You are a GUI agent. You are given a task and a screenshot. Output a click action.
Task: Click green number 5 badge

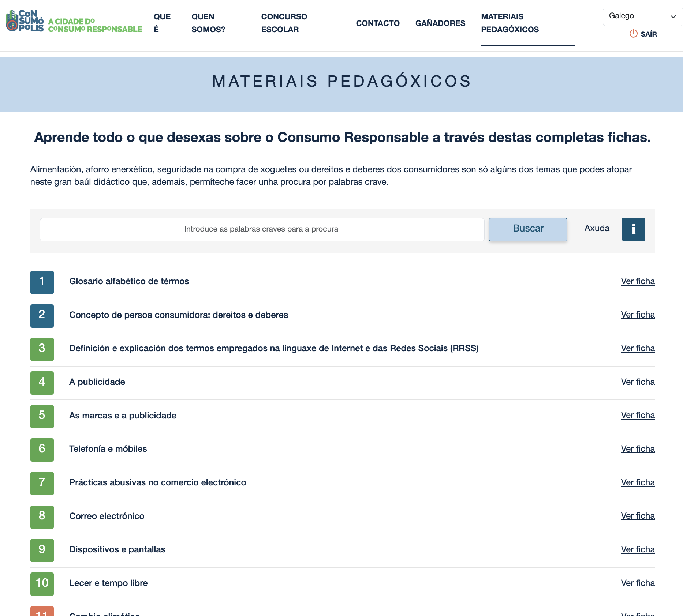click(x=42, y=416)
